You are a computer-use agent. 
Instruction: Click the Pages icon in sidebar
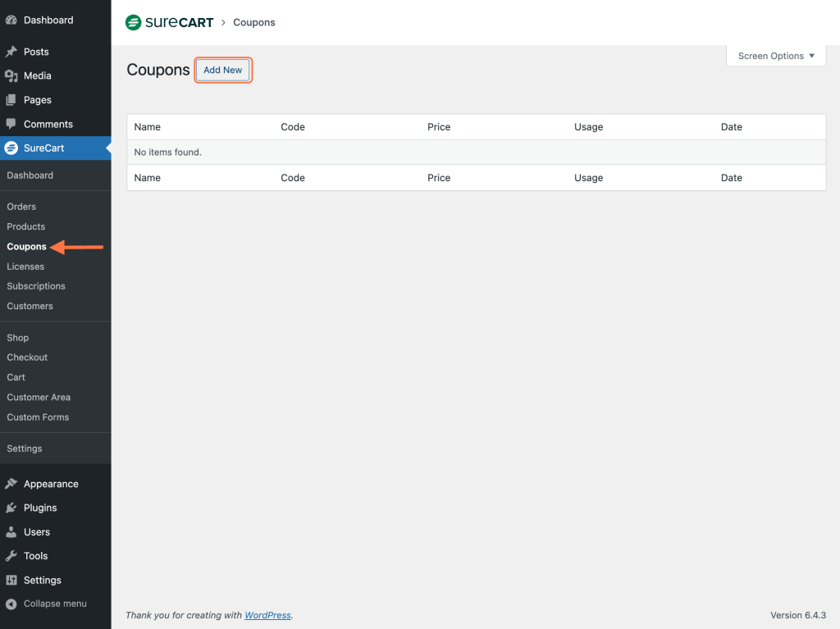11,100
